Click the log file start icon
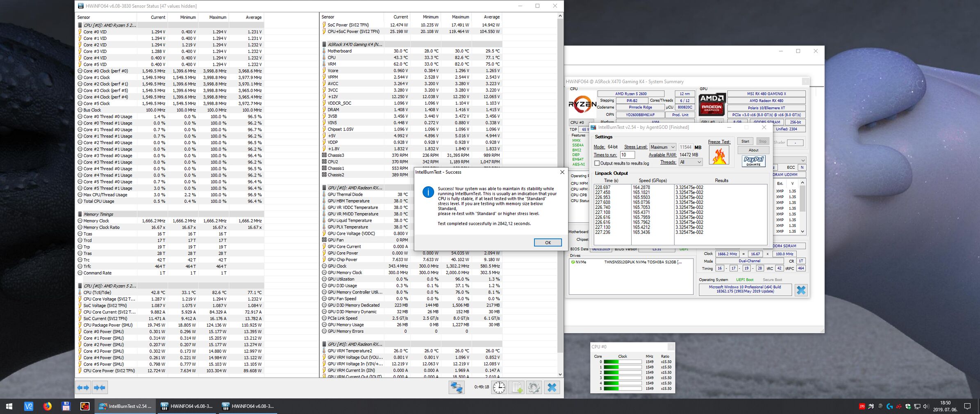 click(516, 387)
